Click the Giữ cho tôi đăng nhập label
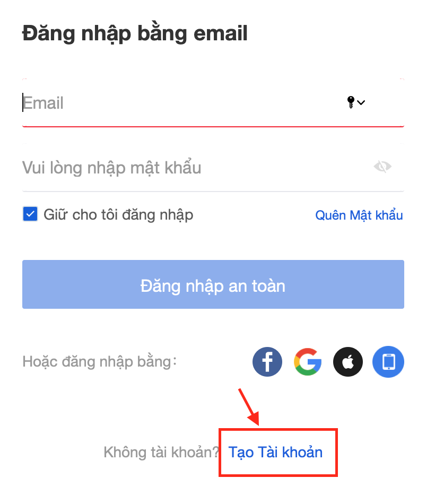This screenshot has width=435, height=504. [118, 215]
